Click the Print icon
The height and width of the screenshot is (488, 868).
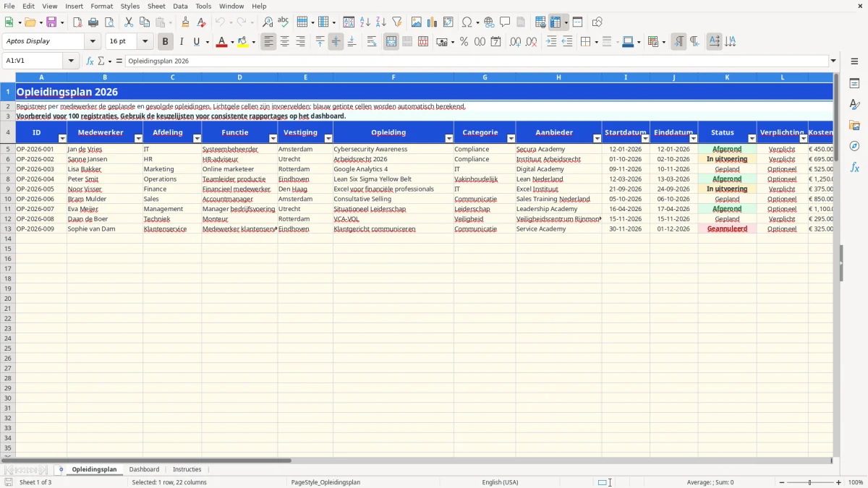93,22
